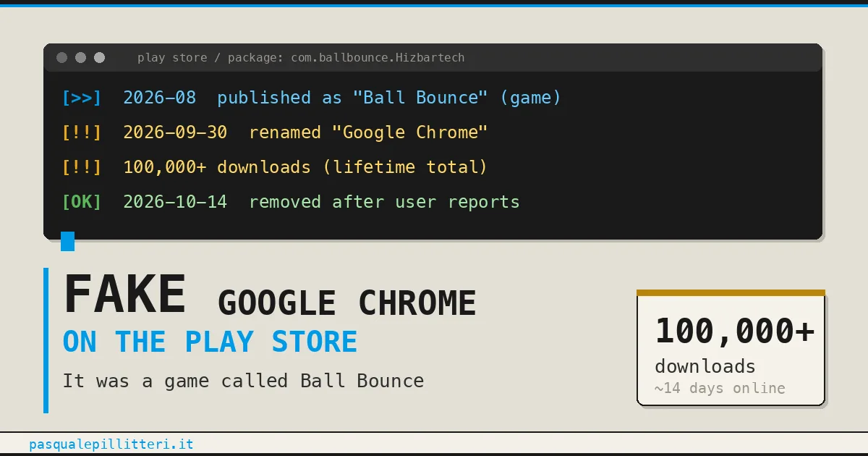868x456 pixels.
Task: Select 'published as "Ball Bounce" (game)' text
Action: (389, 98)
